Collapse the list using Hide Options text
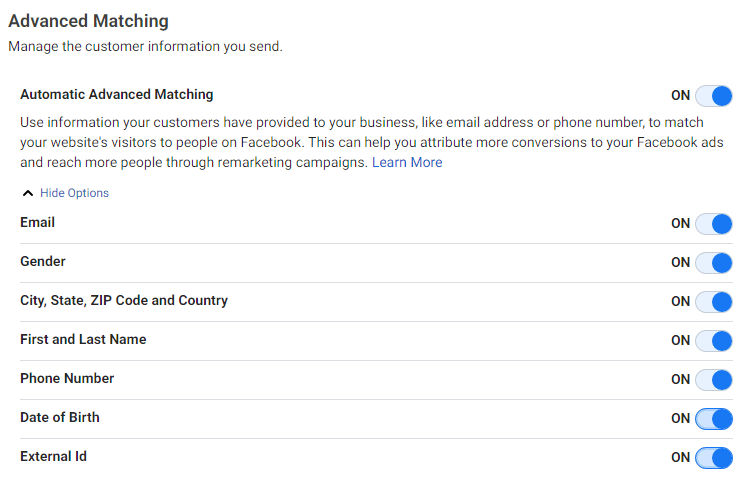Image resolution: width=756 pixels, height=484 pixels. pyautogui.click(x=74, y=193)
